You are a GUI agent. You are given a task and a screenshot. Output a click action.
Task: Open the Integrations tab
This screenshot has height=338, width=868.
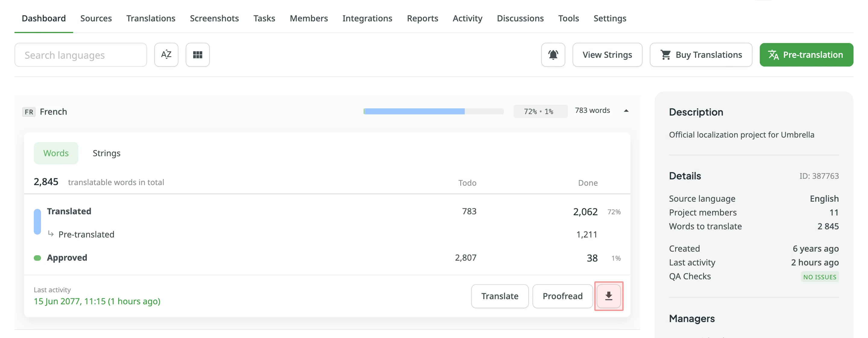coord(367,18)
